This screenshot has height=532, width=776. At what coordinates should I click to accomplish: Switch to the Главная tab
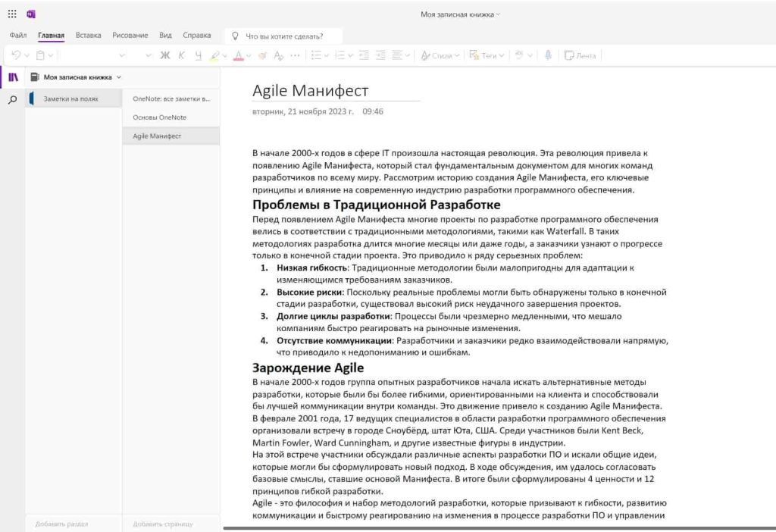coord(51,35)
